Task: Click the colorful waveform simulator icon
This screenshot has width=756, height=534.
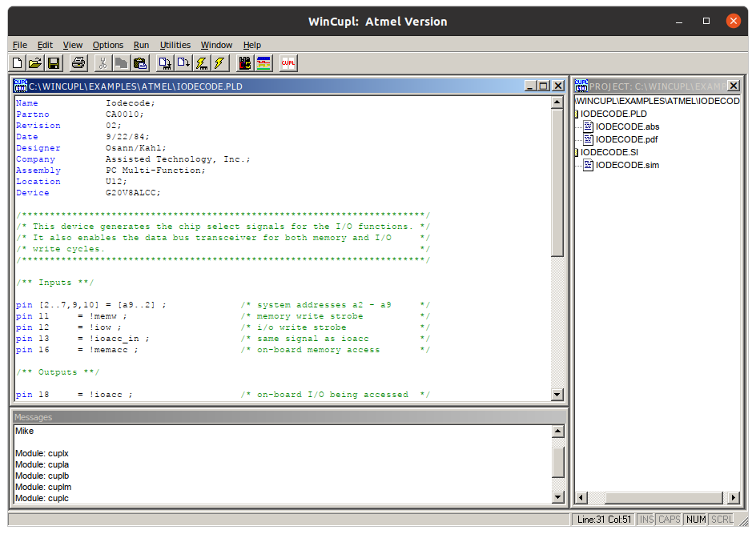Action: click(x=263, y=62)
